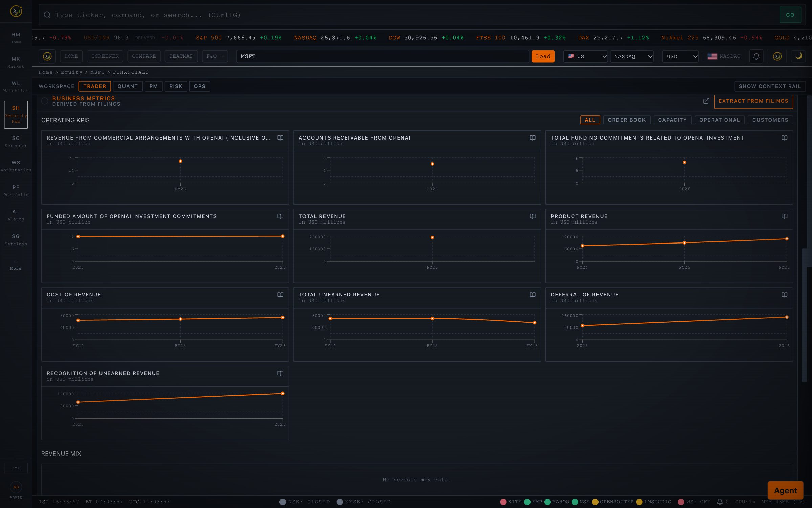Click the search magnifier icon
Viewport: 812px width, 508px height.
tap(47, 15)
